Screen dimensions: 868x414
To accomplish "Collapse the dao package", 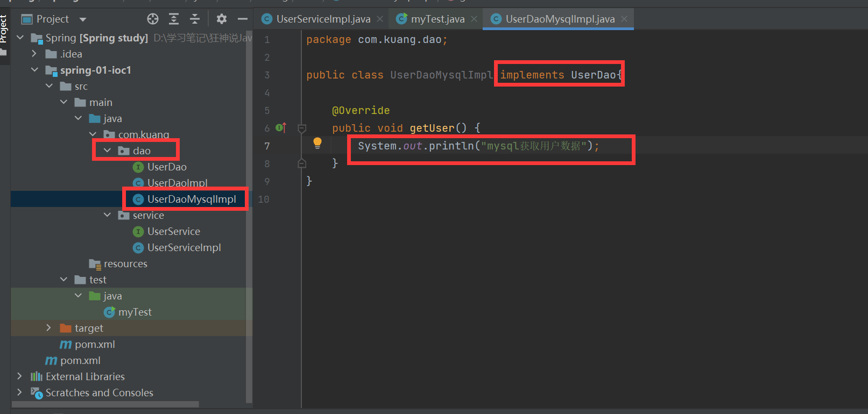I will point(107,151).
